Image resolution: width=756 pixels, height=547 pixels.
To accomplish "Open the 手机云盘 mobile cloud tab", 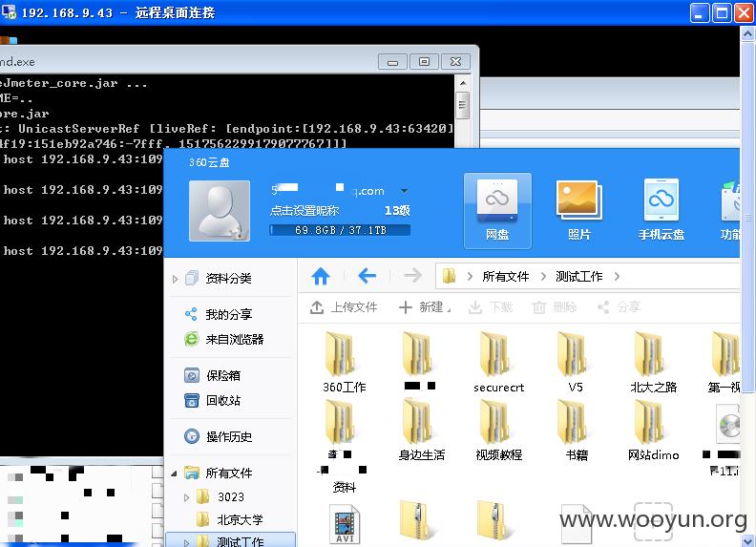I will tap(661, 211).
